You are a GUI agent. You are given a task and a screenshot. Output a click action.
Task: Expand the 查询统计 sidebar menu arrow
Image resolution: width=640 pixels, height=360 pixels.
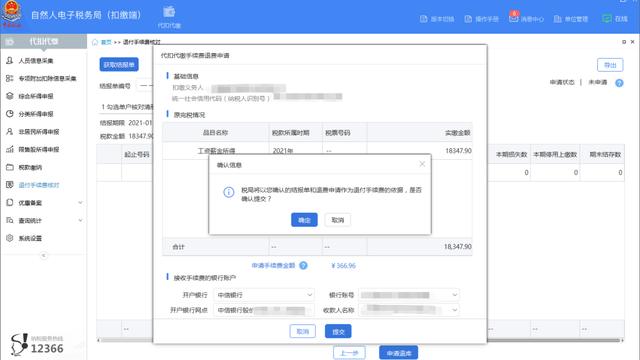(x=80, y=220)
